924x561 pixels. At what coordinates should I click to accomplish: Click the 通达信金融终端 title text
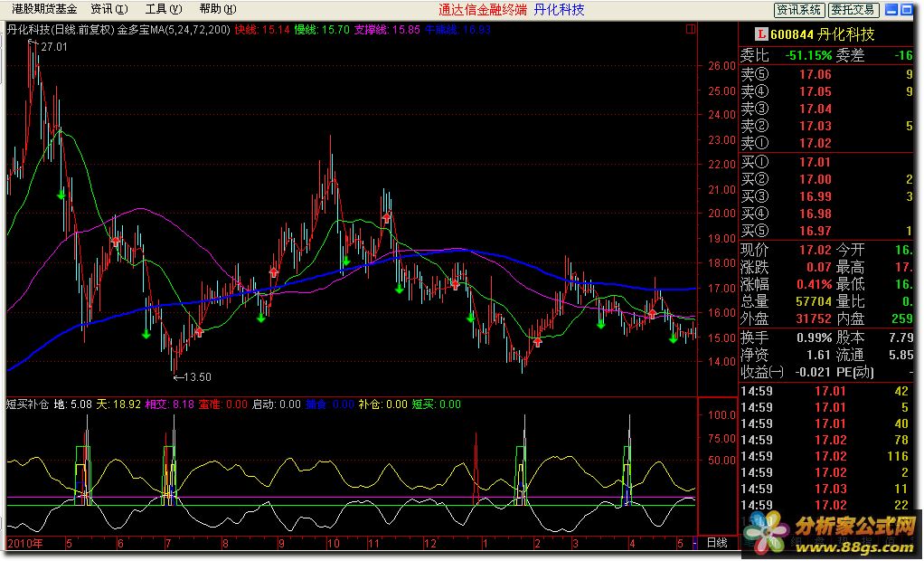(x=483, y=9)
